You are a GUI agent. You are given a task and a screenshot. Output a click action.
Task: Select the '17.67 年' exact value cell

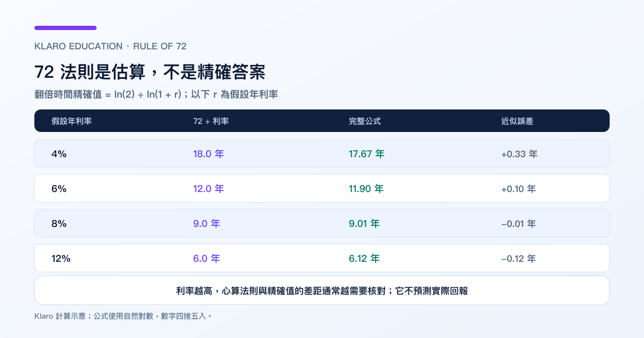(x=367, y=154)
